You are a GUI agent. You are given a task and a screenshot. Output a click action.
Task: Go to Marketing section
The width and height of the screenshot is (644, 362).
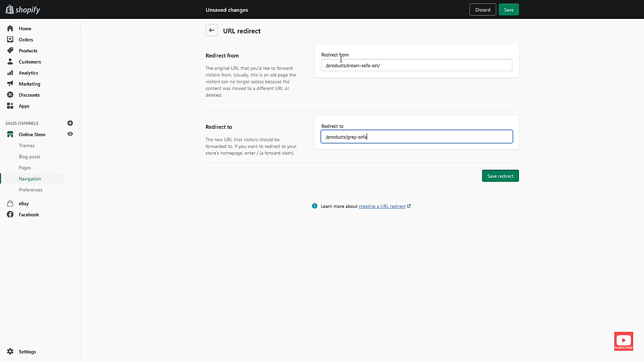coord(29,84)
